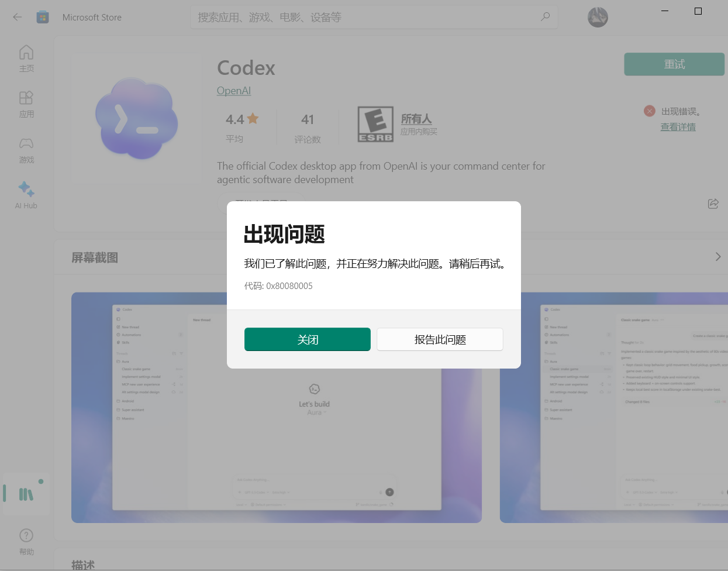Click the 重试 retry button
Image resolution: width=728 pixels, height=571 pixels.
pyautogui.click(x=674, y=64)
